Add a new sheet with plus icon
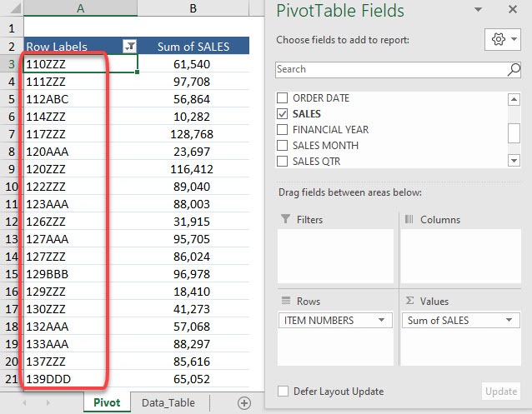This screenshot has height=414, width=532. pos(244,403)
